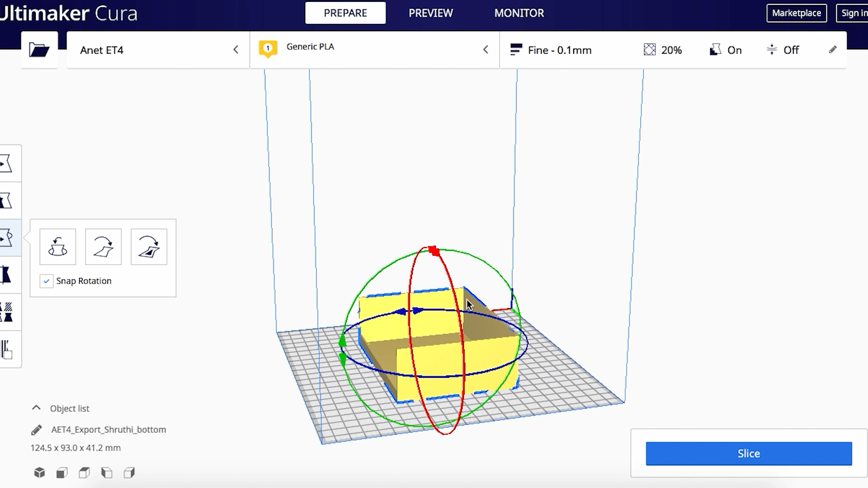The height and width of the screenshot is (488, 868).
Task: Switch to left side view icon
Action: 107,473
